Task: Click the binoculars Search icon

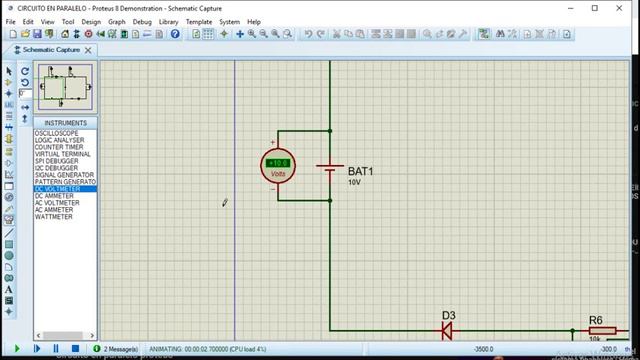Action: pos(500,34)
